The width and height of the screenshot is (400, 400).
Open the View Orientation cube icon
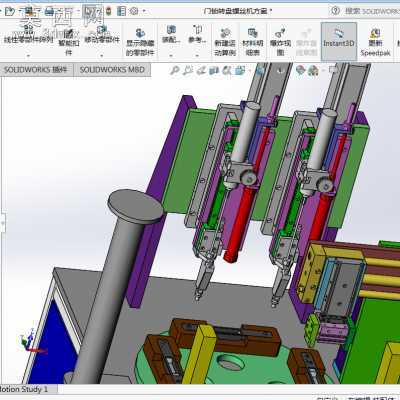[x=240, y=70]
